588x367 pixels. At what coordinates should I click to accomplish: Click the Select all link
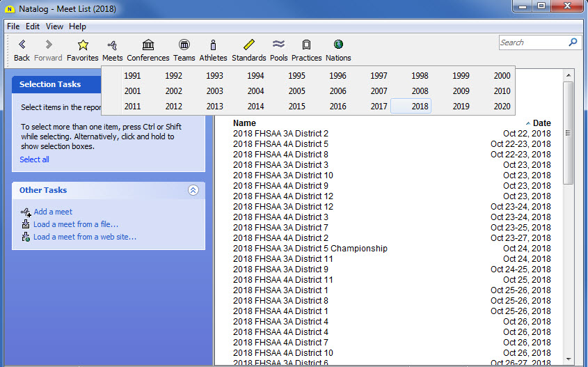tap(34, 159)
